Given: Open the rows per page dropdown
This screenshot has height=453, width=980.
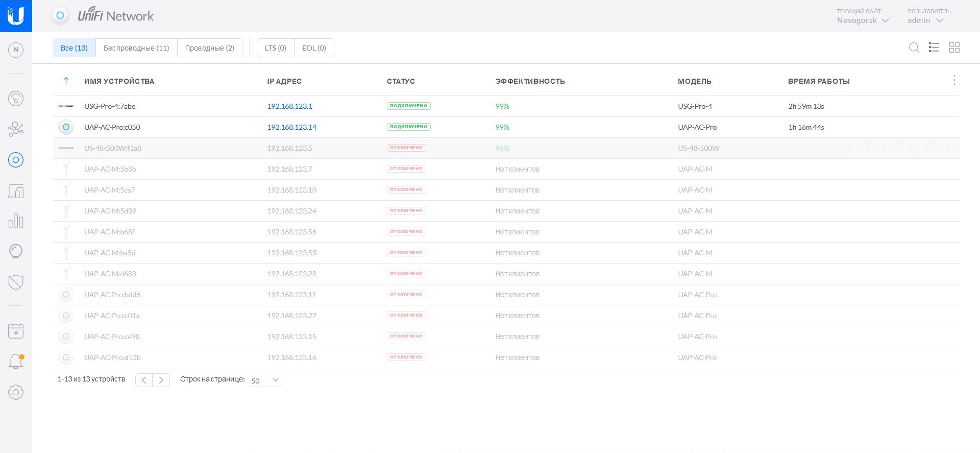Looking at the screenshot, I should 265,380.
